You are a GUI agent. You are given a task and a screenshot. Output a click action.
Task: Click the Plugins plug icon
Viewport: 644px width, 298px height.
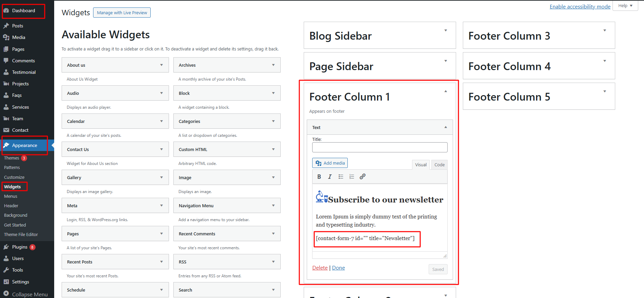[6, 247]
